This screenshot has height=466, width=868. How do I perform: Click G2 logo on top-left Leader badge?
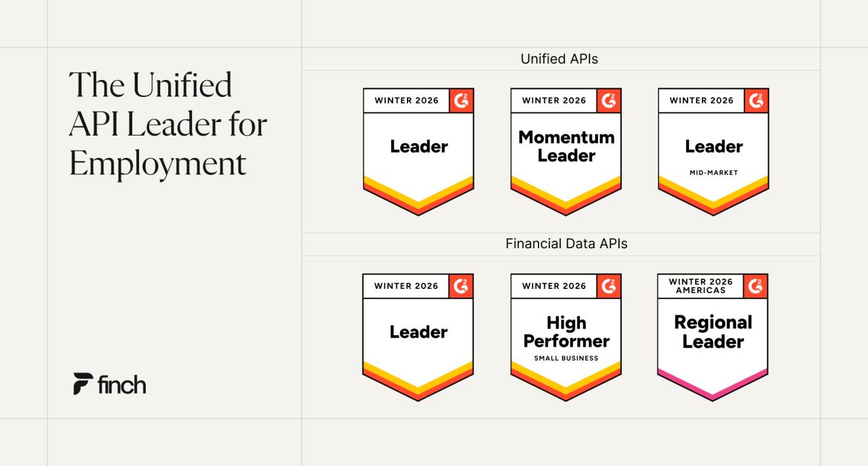(x=461, y=100)
